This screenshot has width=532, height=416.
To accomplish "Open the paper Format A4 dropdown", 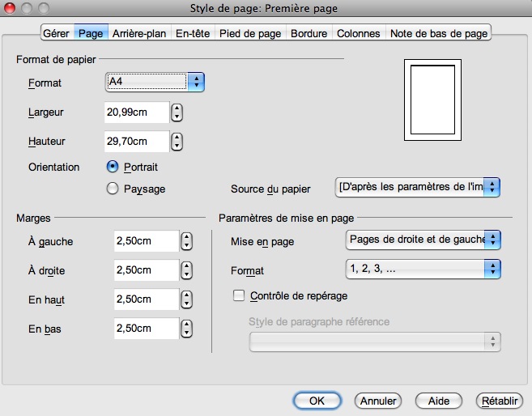I will click(x=155, y=82).
